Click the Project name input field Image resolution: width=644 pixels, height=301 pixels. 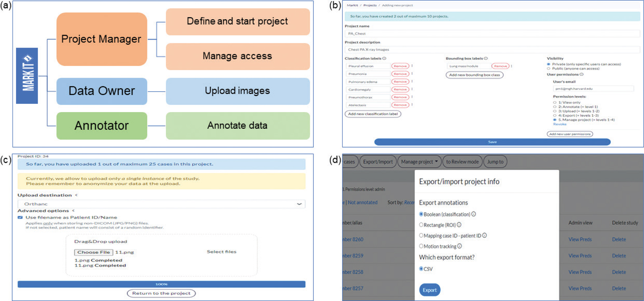[492, 33]
